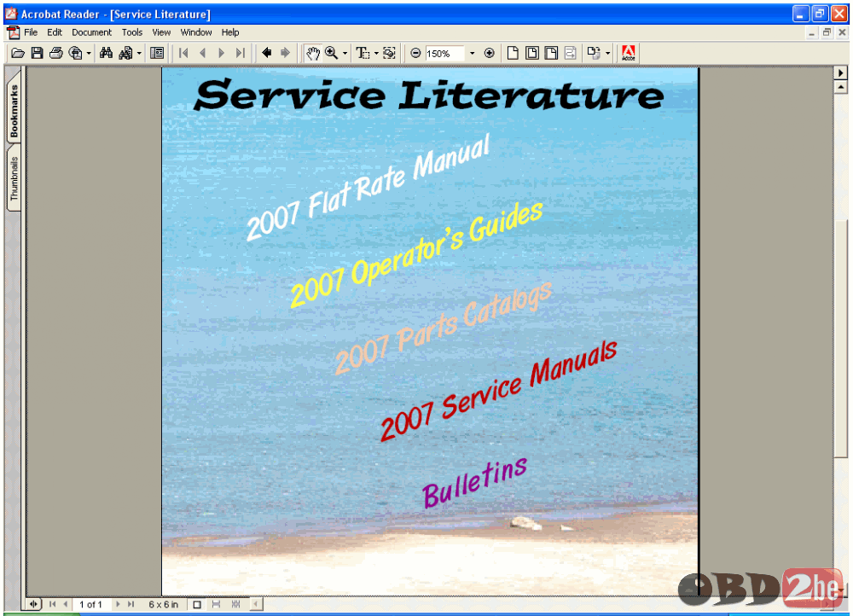Screen dimensions: 853x616
Task: Click status bar Previous Page button
Action: point(66,604)
